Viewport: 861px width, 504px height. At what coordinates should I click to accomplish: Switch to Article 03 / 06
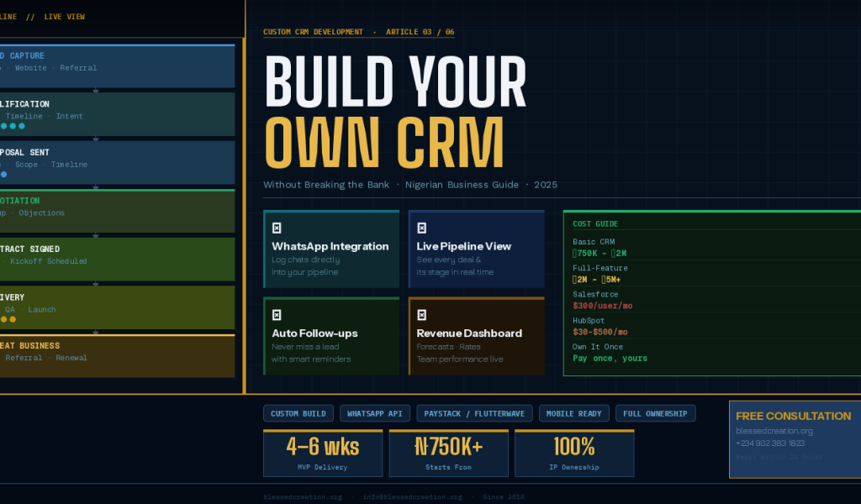click(420, 32)
